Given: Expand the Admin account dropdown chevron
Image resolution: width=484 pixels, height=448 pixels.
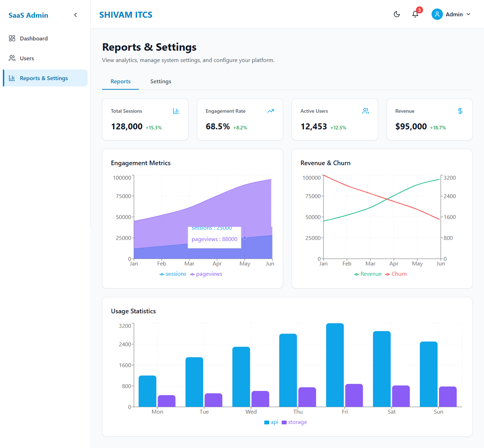Looking at the screenshot, I should 468,14.
